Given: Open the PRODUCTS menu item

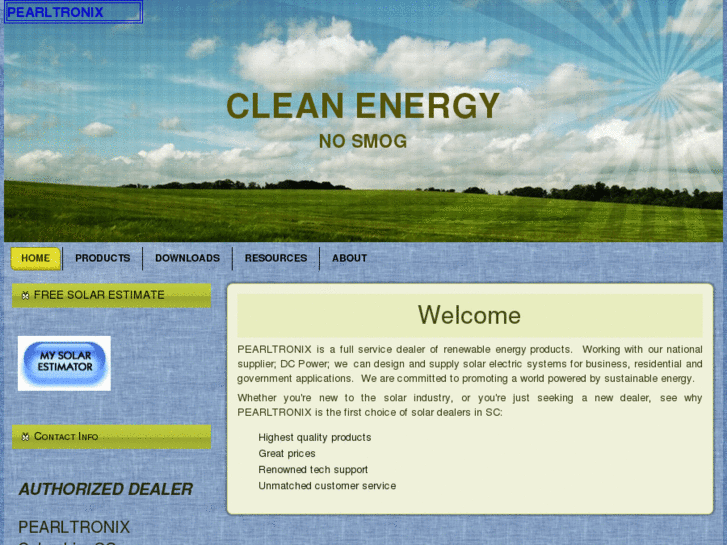Looking at the screenshot, I should click(x=102, y=258).
